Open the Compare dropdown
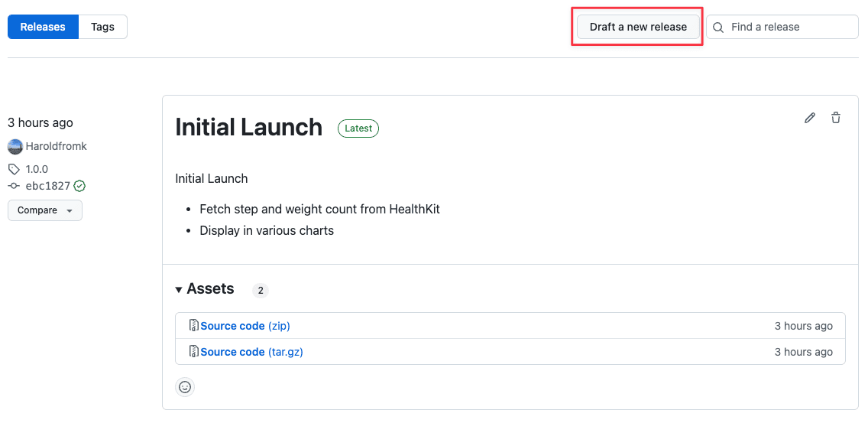The width and height of the screenshot is (868, 423). pos(45,210)
